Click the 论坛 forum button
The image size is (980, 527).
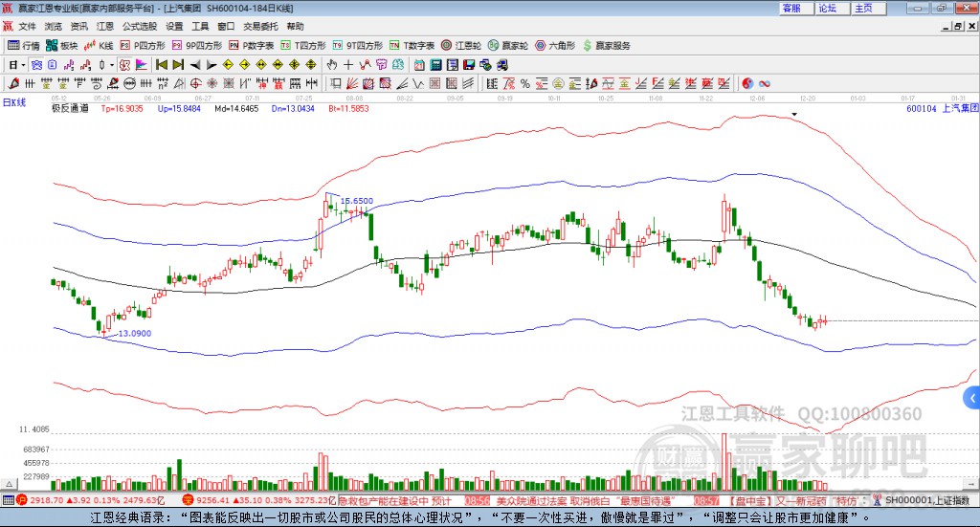pos(827,8)
